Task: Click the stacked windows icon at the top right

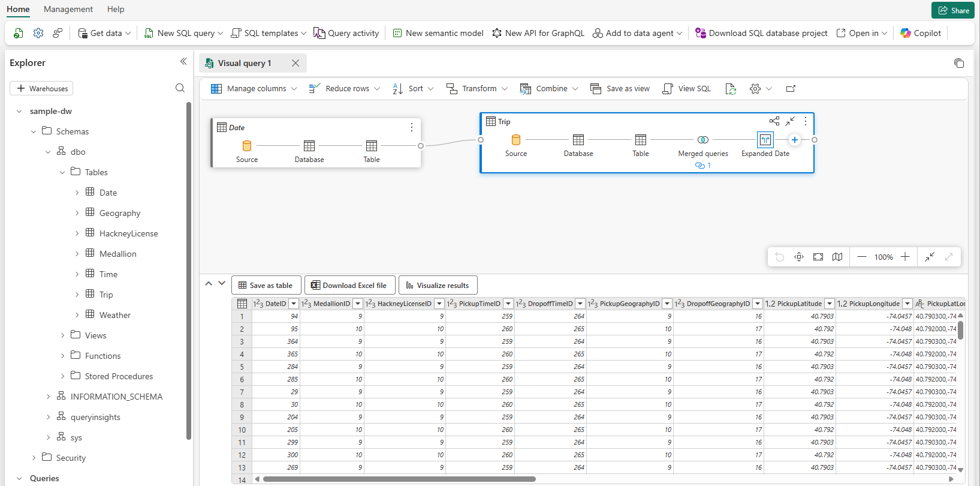Action: click(959, 63)
